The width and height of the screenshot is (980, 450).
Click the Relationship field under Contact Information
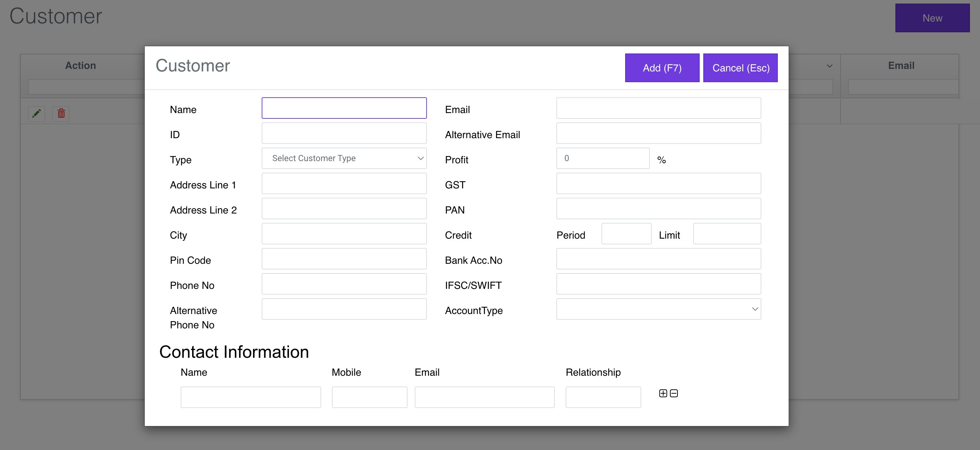tap(603, 397)
